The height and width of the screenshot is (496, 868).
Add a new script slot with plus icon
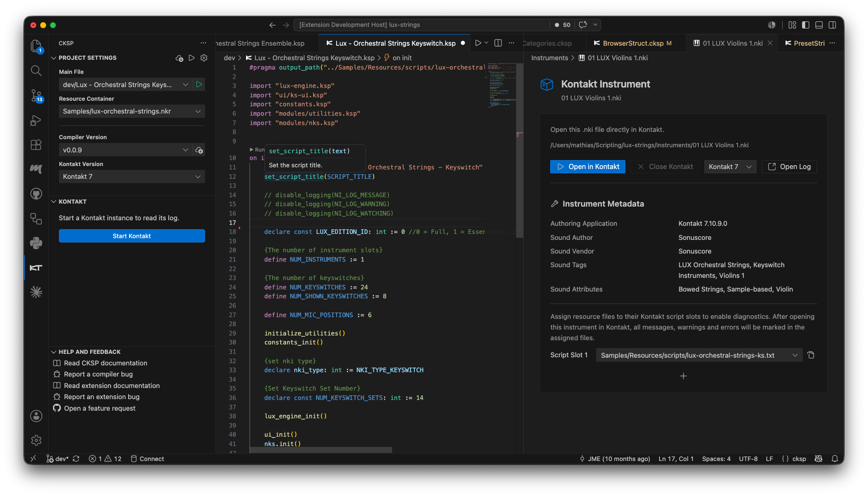[x=683, y=376]
